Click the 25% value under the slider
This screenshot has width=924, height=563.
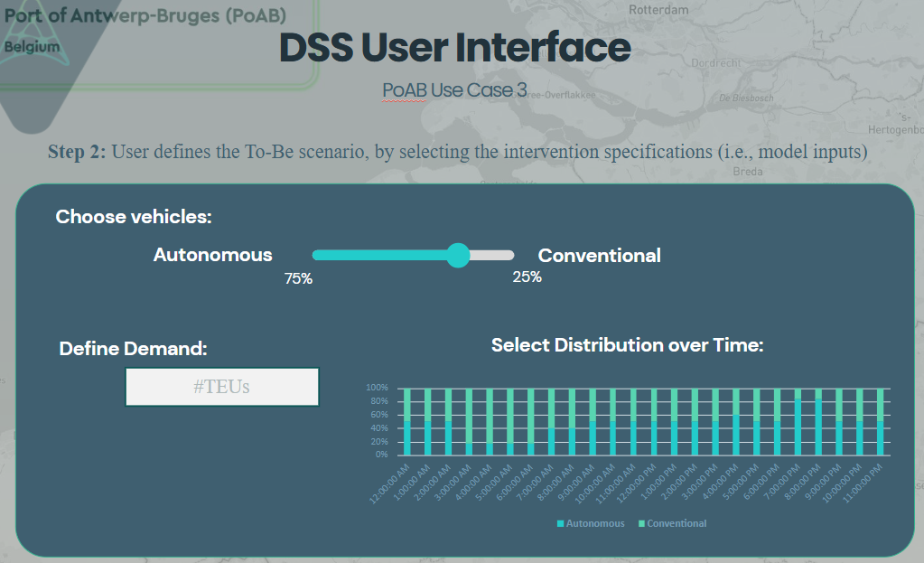click(x=527, y=277)
